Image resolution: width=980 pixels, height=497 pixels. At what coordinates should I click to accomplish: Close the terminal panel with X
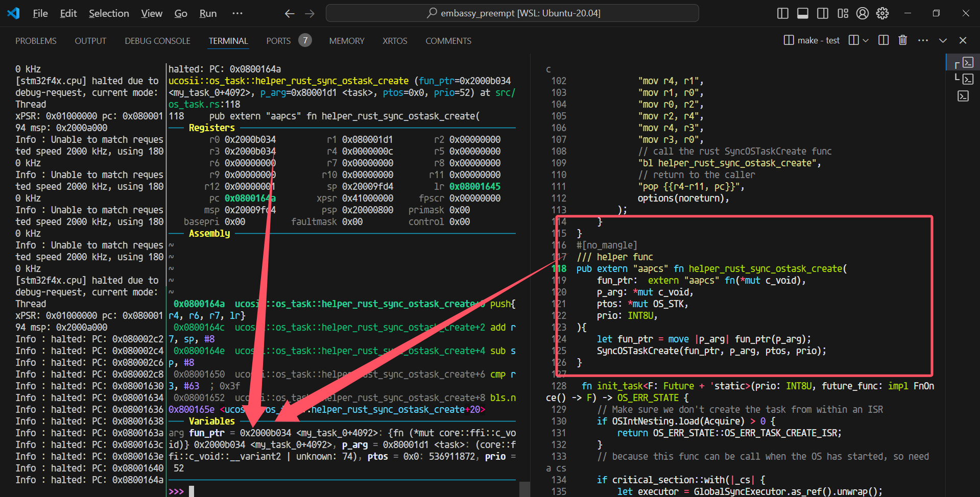963,40
